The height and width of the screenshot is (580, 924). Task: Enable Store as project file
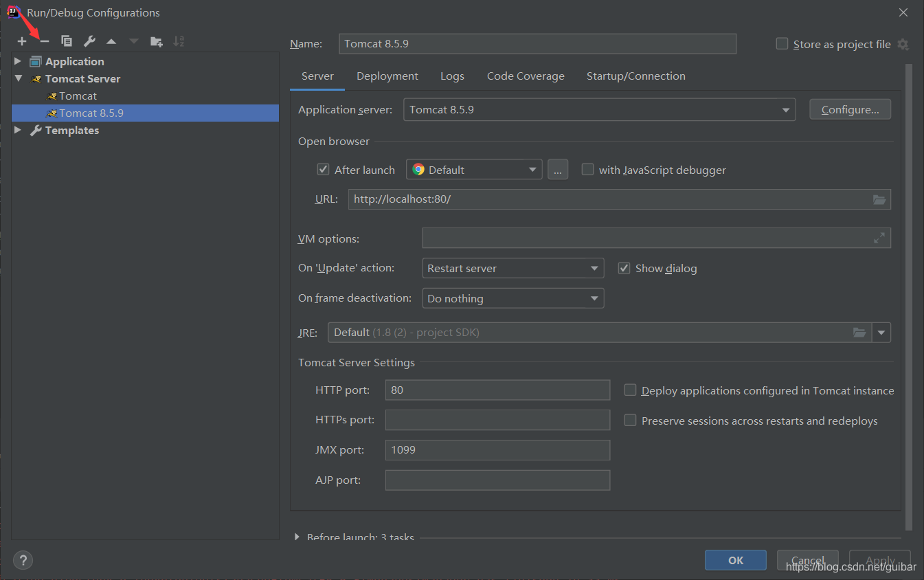pyautogui.click(x=782, y=44)
